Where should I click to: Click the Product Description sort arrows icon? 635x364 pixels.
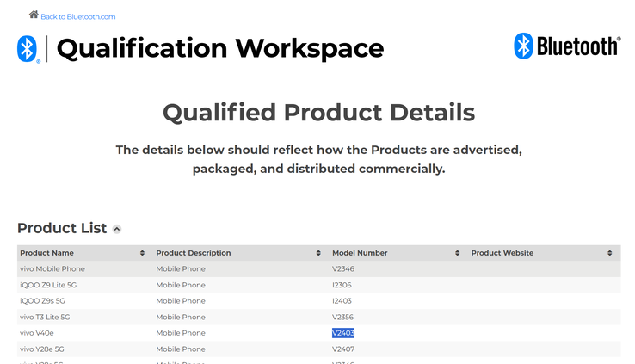pos(318,253)
